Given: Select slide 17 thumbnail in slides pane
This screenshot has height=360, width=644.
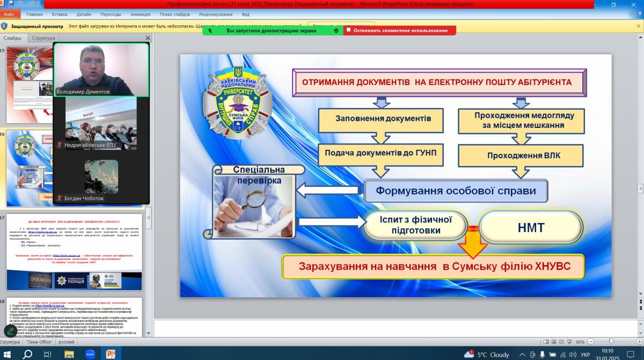Looking at the screenshot, I should (x=74, y=253).
